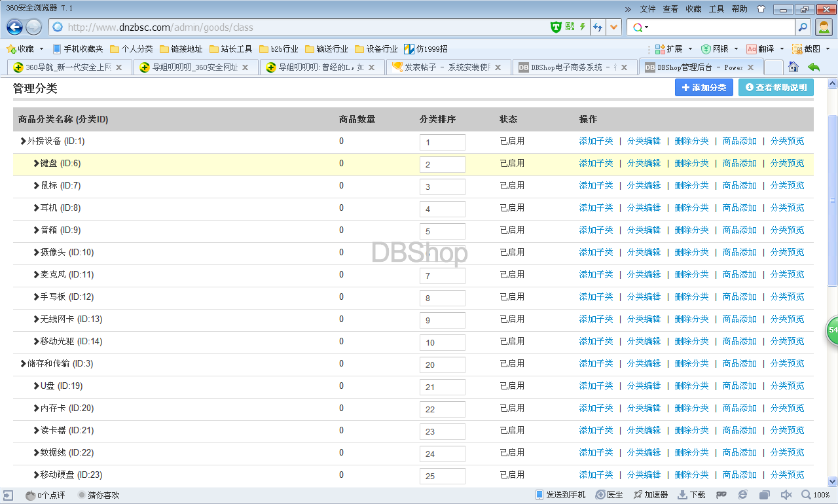This screenshot has width=838, height=504.
Task: Open the 链接地址 bookmark folder
Action: click(181, 49)
